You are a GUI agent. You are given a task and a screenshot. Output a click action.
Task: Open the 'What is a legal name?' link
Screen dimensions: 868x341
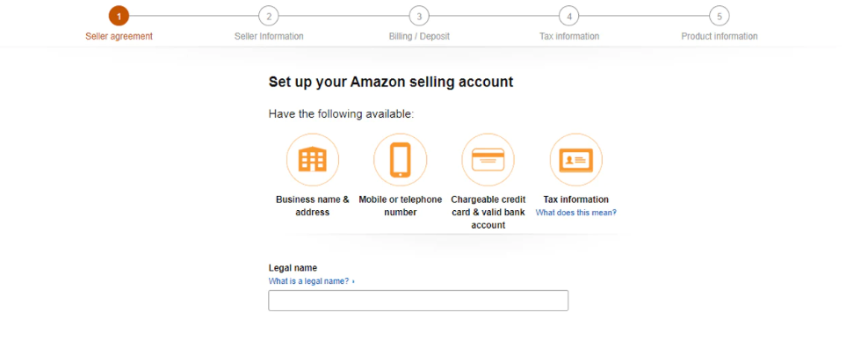click(309, 281)
